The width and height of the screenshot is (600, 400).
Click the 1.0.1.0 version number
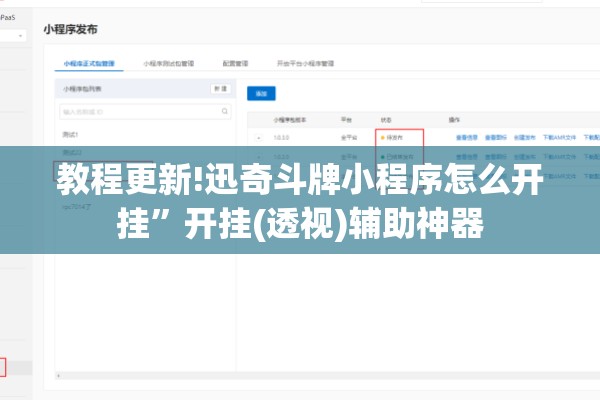281,137
